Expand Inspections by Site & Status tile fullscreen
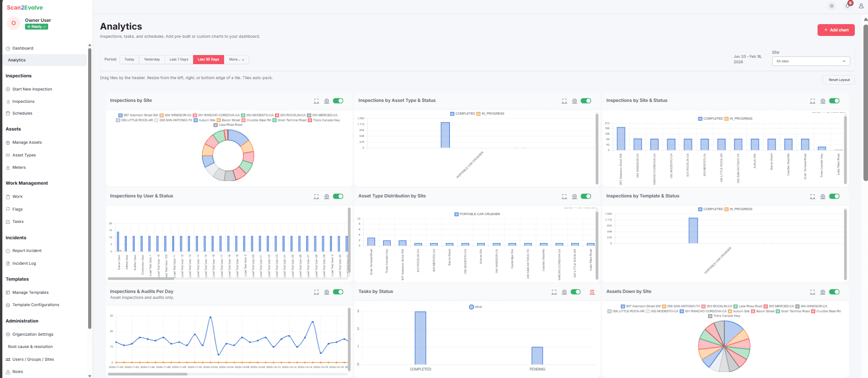Image resolution: width=868 pixels, height=378 pixels. point(813,101)
